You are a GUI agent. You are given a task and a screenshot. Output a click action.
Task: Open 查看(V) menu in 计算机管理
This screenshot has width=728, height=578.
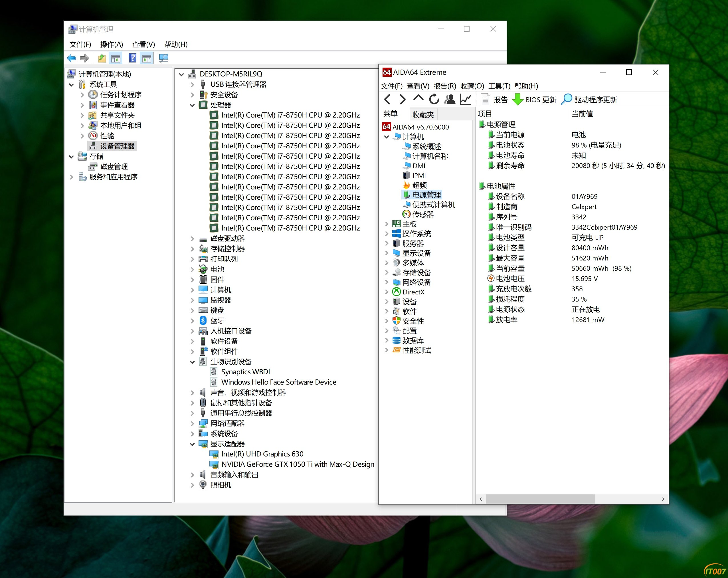143,44
